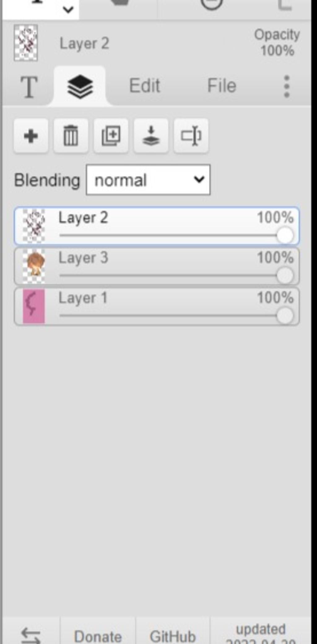The image size is (317, 644).
Task: Open the Blending mode dropdown
Action: [148, 180]
